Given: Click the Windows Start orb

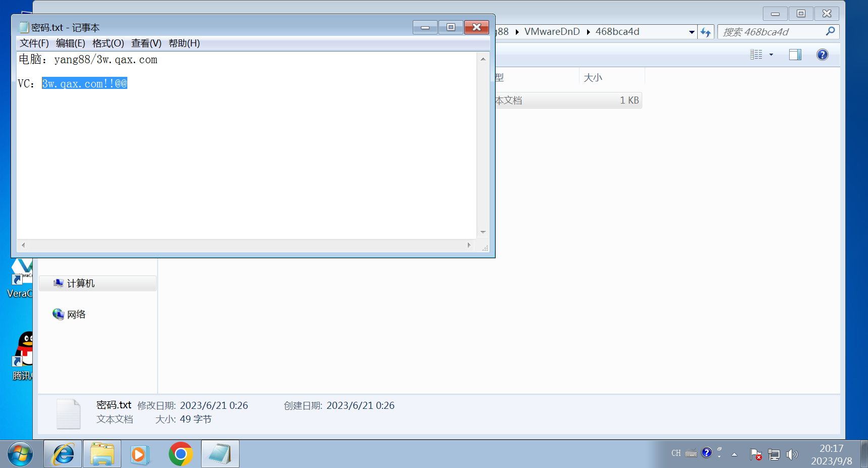Looking at the screenshot, I should click(x=20, y=454).
